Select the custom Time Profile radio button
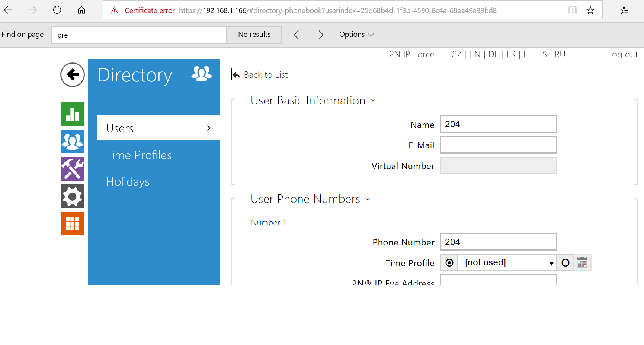The height and width of the screenshot is (345, 644). (565, 263)
